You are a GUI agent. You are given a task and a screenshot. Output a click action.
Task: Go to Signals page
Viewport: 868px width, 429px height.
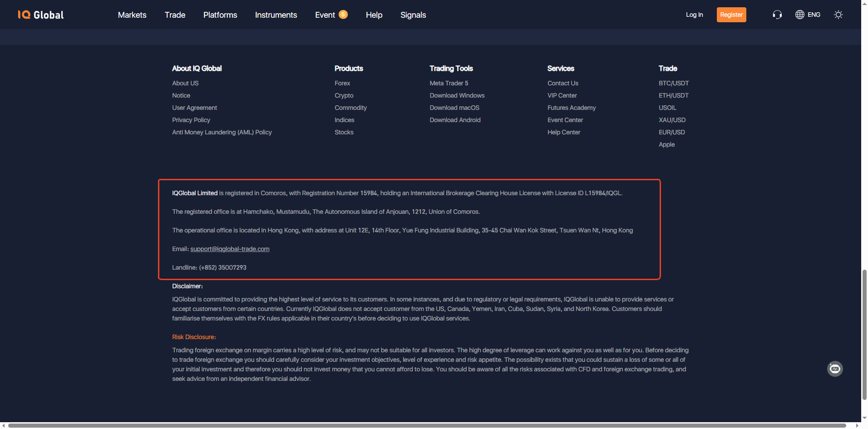tap(413, 15)
